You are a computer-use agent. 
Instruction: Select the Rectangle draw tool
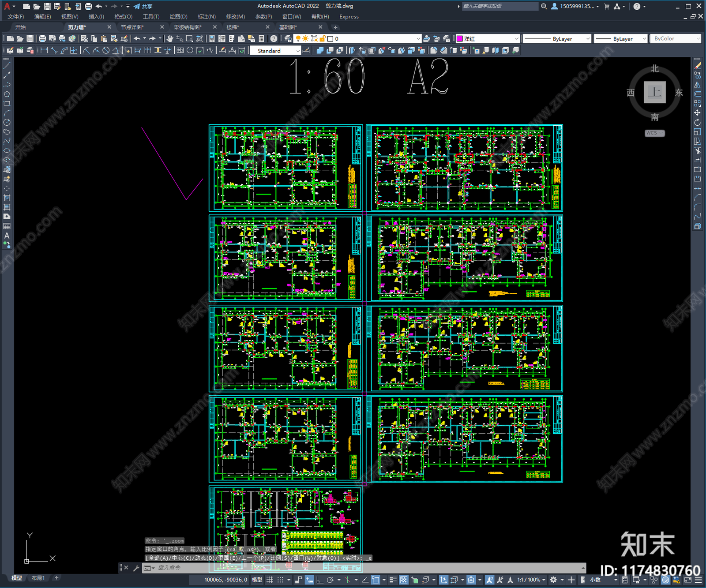7,104
